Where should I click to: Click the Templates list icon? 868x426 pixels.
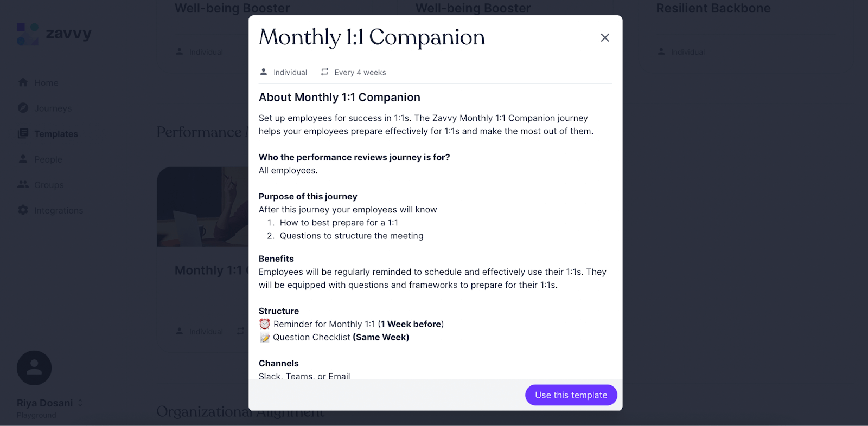pyautogui.click(x=23, y=133)
